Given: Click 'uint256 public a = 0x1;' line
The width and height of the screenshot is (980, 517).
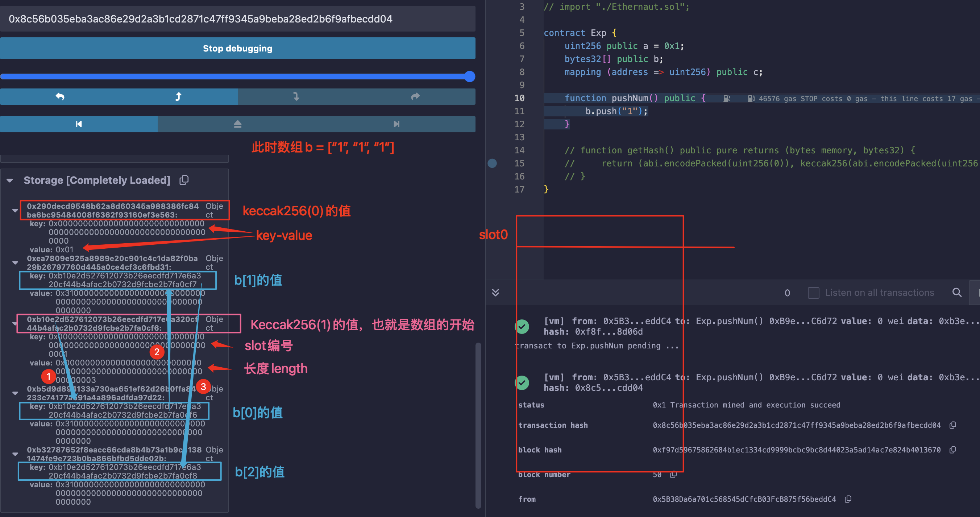Looking at the screenshot, I should [x=624, y=46].
